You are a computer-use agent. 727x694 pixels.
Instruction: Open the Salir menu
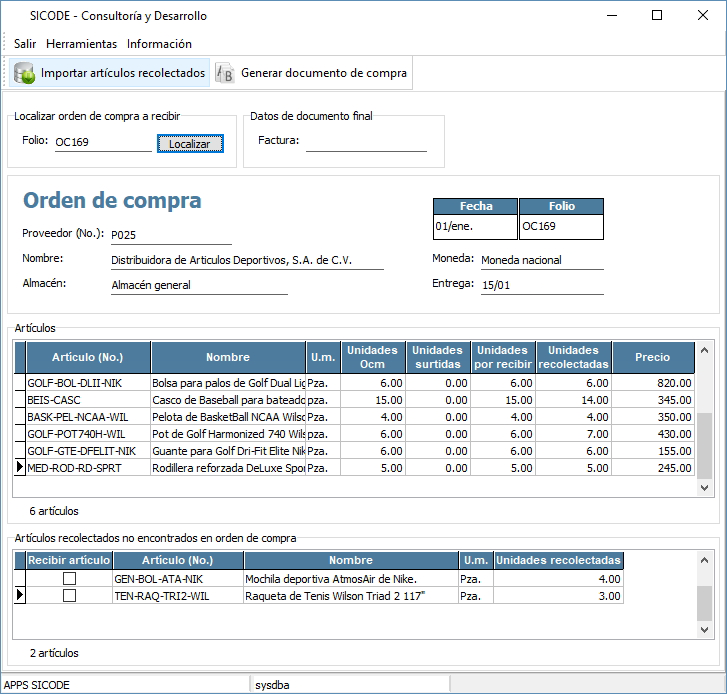(25, 44)
